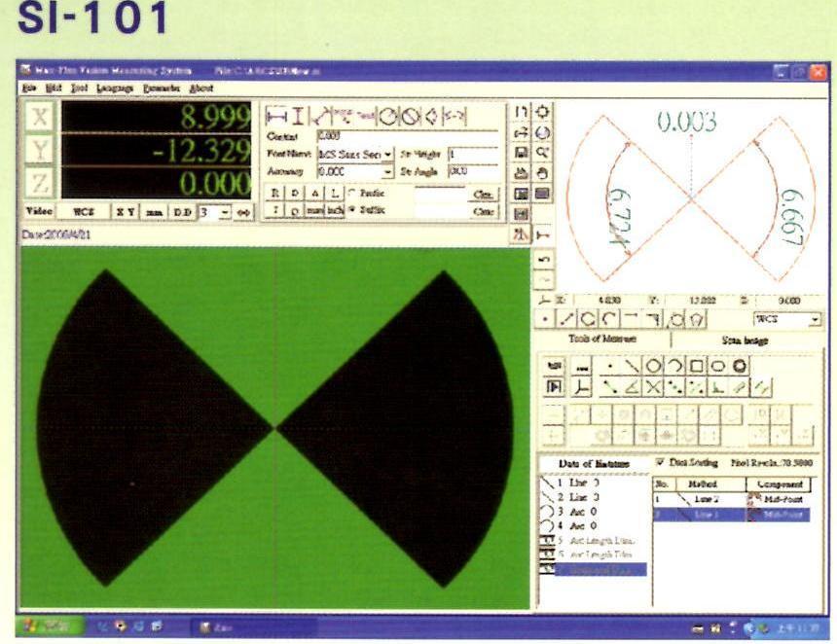The width and height of the screenshot is (837, 644).
Task: Click the arc measurement tool icon
Action: point(674,367)
